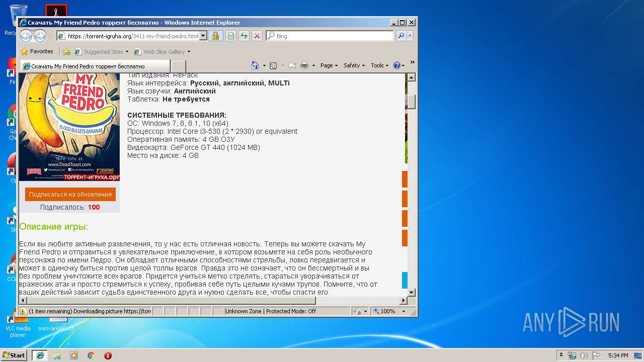This screenshot has width=644, height=362.
Task: Expand the Print options dropdown arrow
Action: [313, 65]
